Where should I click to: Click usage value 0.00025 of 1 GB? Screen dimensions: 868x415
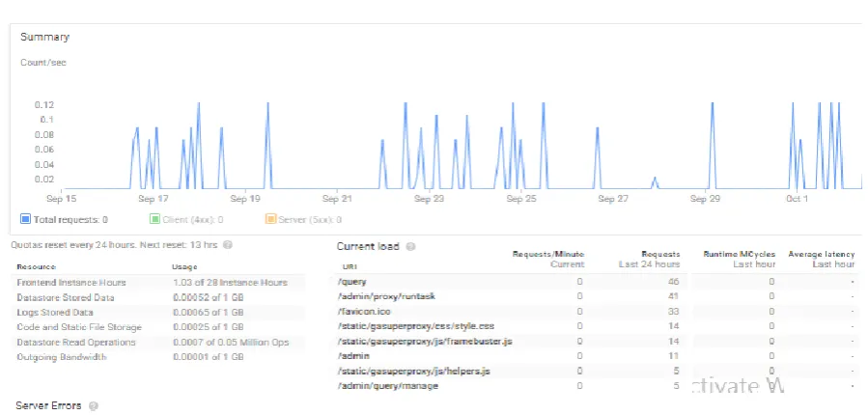click(x=209, y=327)
